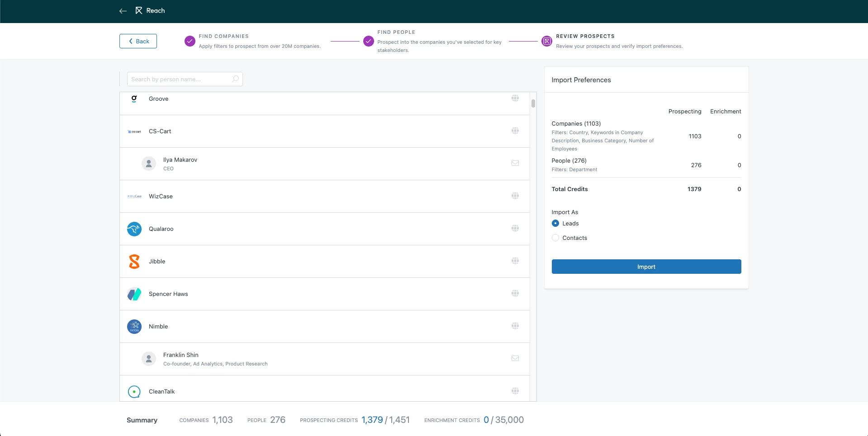Screen dimensions: 868x436
Task: Go to the FIND PEOPLE step label
Action: [x=396, y=32]
